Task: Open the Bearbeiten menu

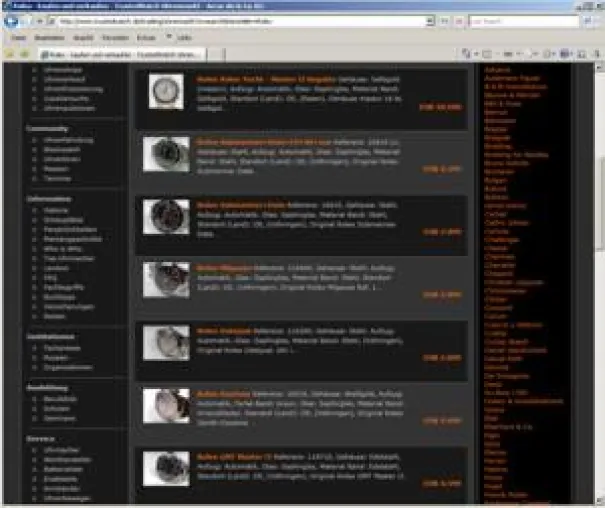Action: 49,38
